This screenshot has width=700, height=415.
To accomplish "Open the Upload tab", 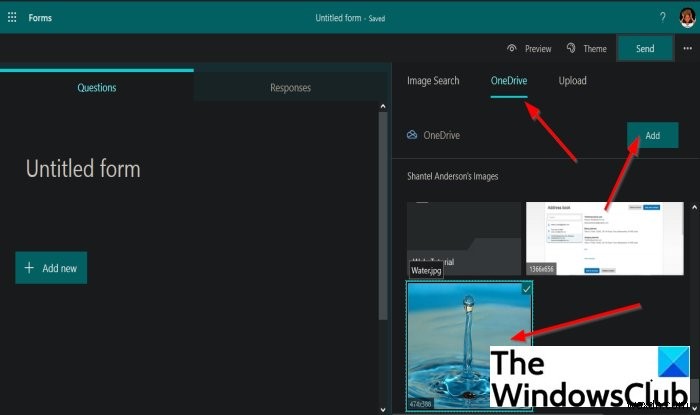I will coord(573,81).
